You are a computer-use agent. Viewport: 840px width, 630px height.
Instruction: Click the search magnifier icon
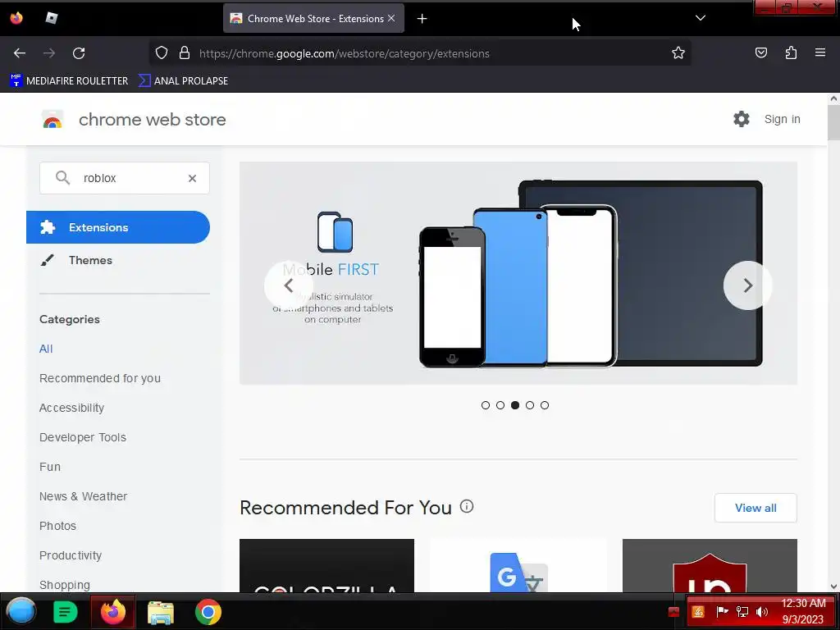tap(62, 177)
